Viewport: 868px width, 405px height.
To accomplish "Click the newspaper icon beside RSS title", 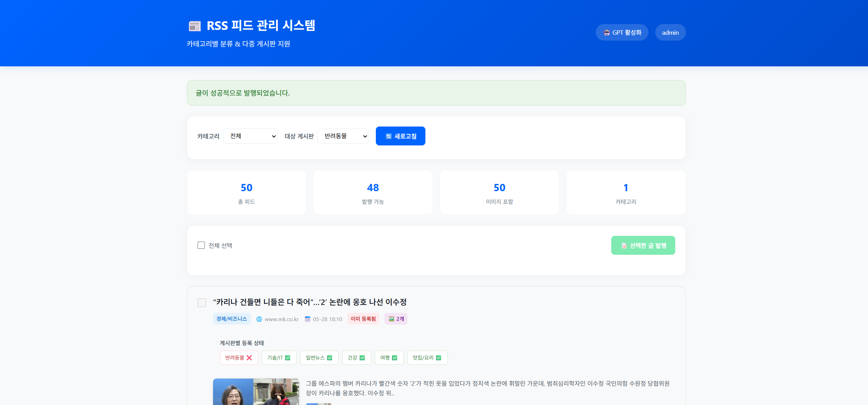I will tap(195, 26).
